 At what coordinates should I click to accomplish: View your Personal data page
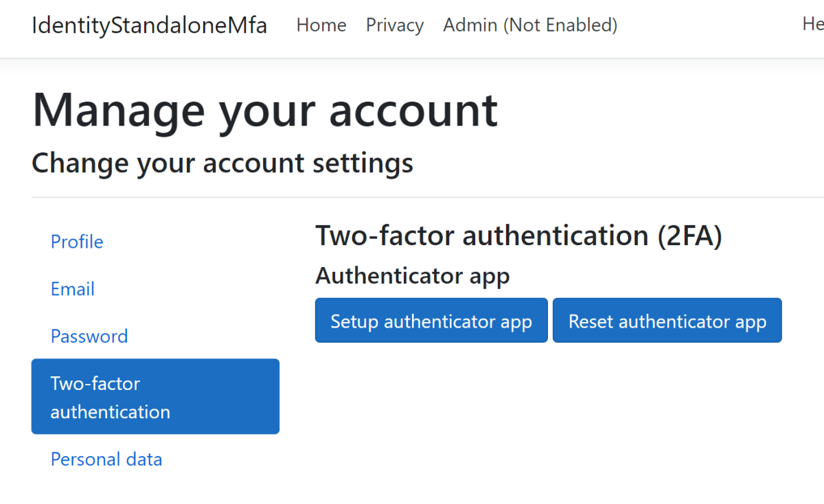106,459
